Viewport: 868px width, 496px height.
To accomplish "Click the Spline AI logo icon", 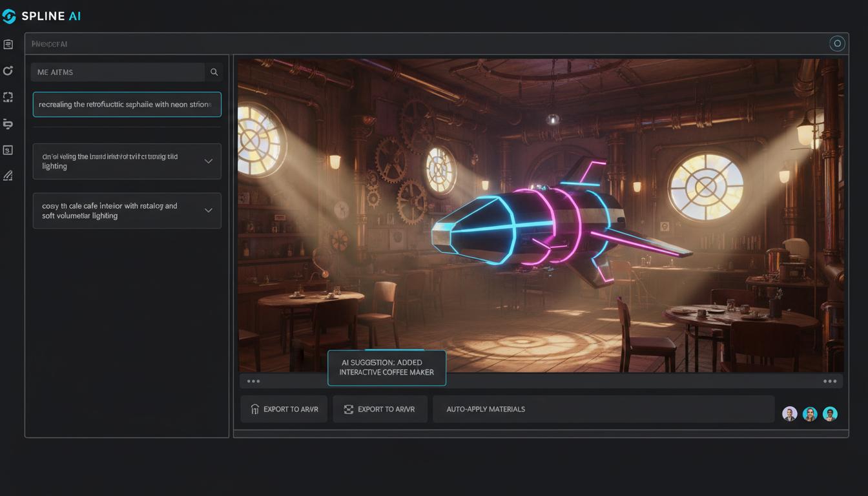I will (9, 16).
